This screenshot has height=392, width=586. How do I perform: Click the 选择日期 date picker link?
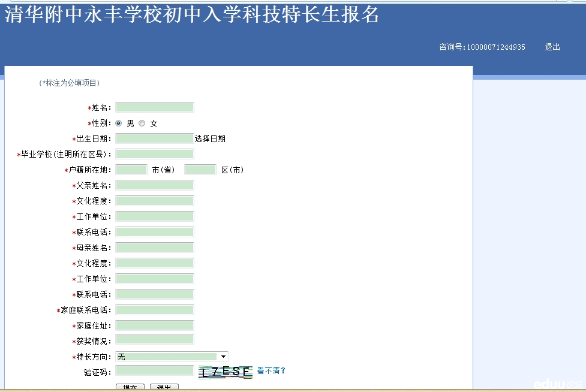[210, 138]
